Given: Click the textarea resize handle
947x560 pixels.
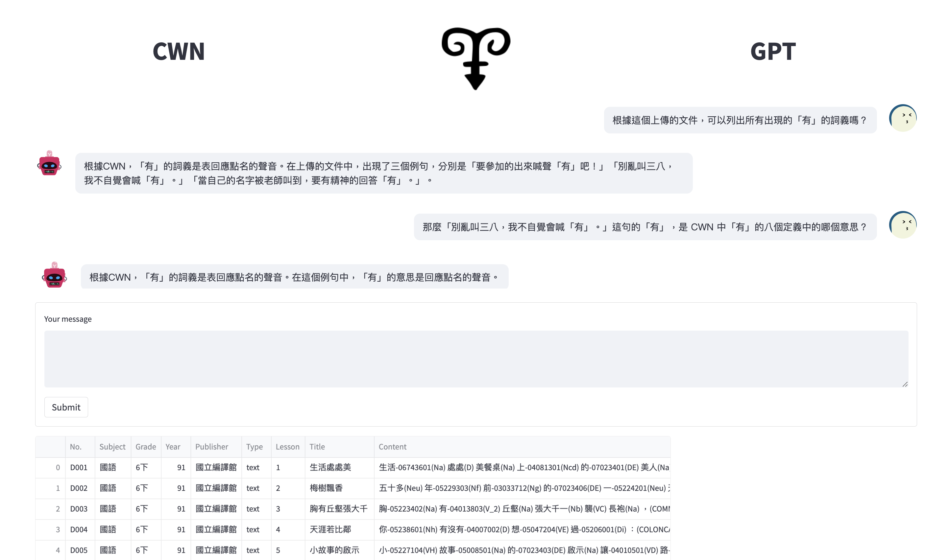Looking at the screenshot, I should (x=905, y=384).
